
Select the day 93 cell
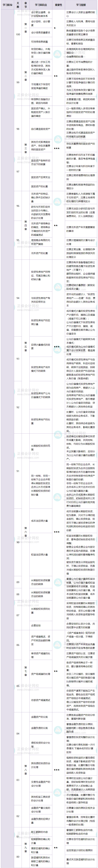pos(18,359)
